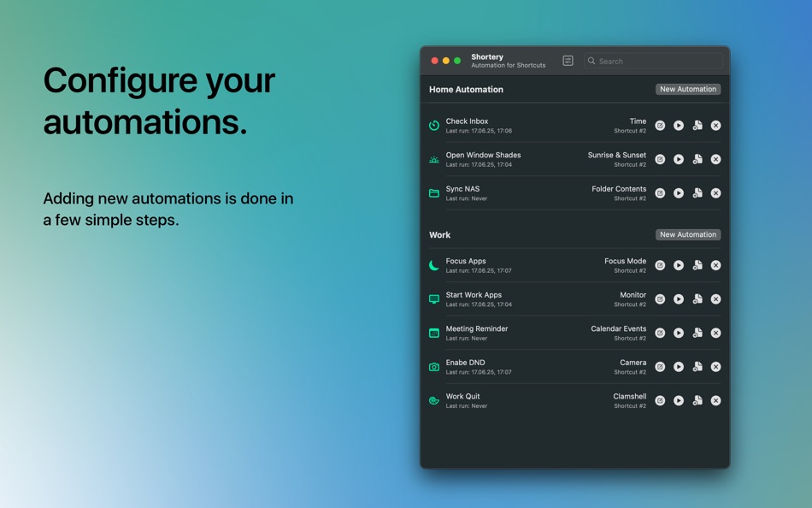The width and height of the screenshot is (812, 508).
Task: Click the "Folder Contents" trigger label
Action: [619, 189]
